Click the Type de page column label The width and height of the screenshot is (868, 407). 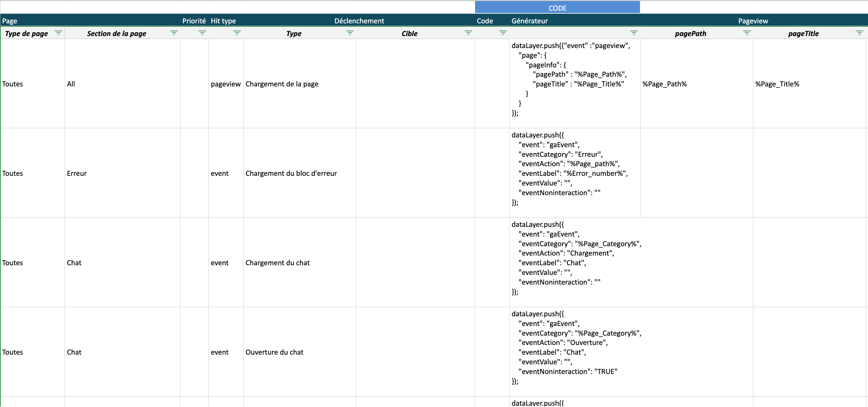[x=27, y=34]
